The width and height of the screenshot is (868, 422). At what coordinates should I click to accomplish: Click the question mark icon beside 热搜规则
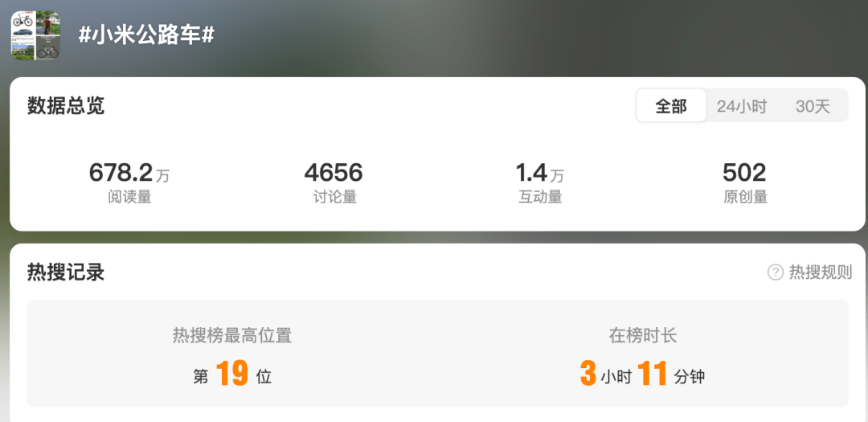(776, 272)
